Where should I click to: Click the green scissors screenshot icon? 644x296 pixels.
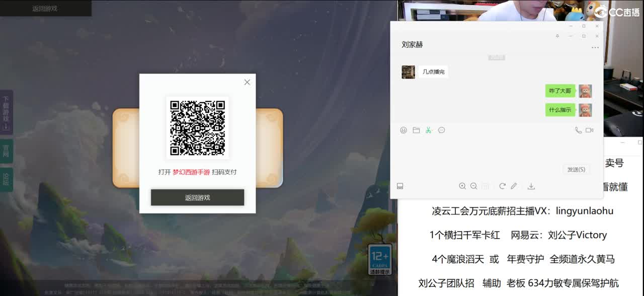coord(429,130)
